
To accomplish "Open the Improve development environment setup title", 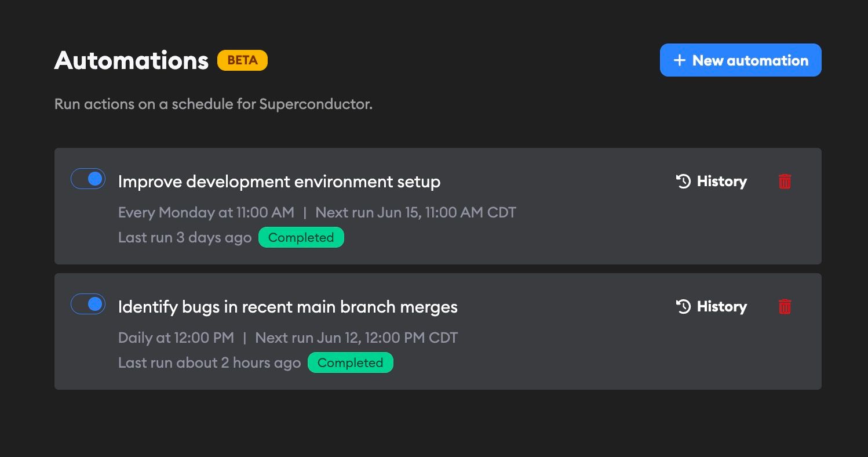I will point(279,182).
